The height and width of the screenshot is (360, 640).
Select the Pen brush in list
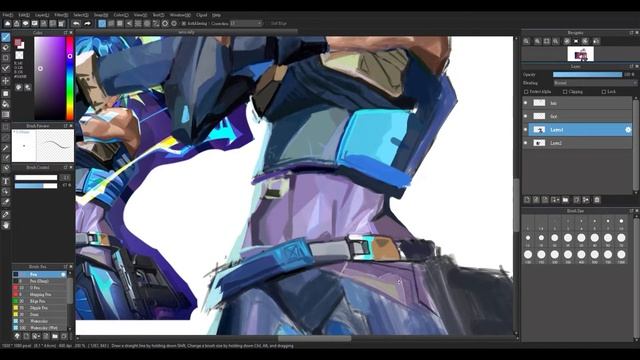point(39,275)
